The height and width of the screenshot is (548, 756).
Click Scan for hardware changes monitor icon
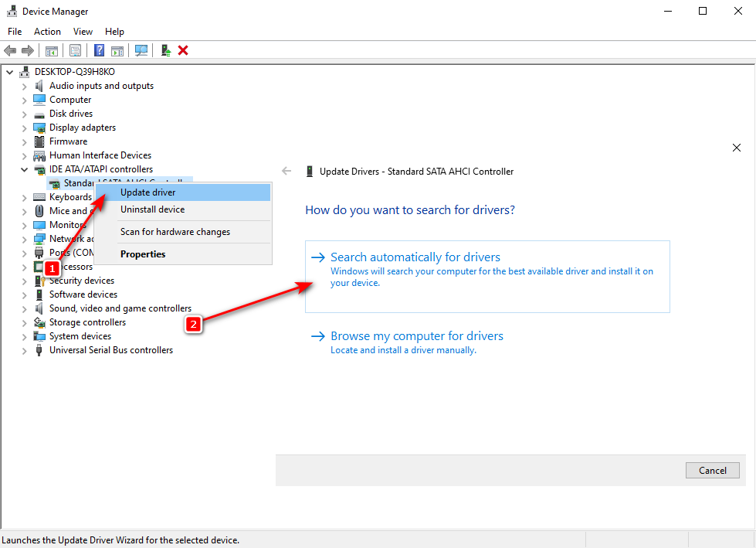[141, 50]
